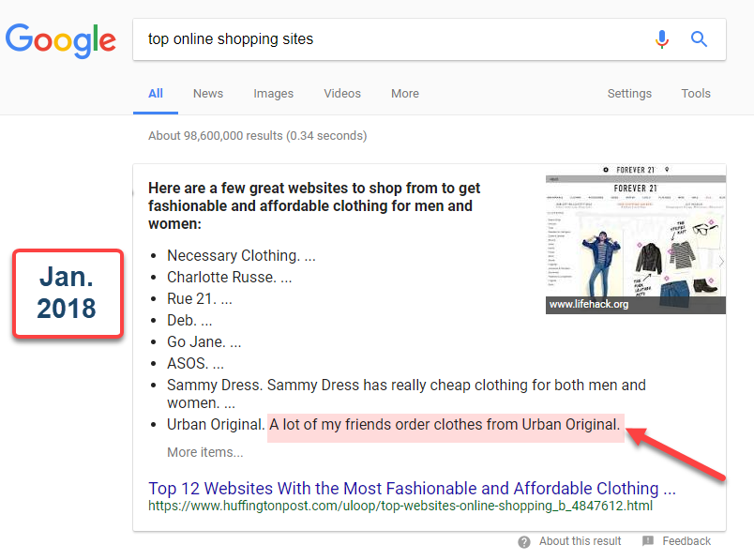
Task: Expand the More search categories menu
Action: pos(405,94)
